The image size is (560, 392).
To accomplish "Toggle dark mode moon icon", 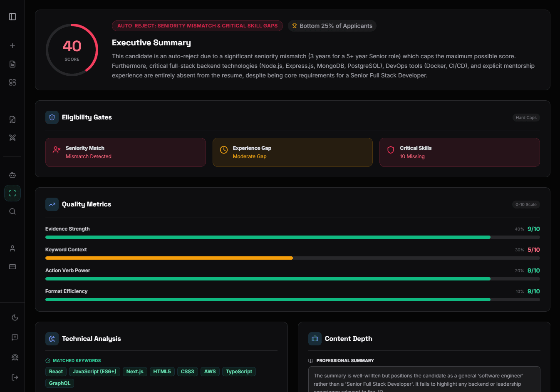I will pyautogui.click(x=15, y=318).
